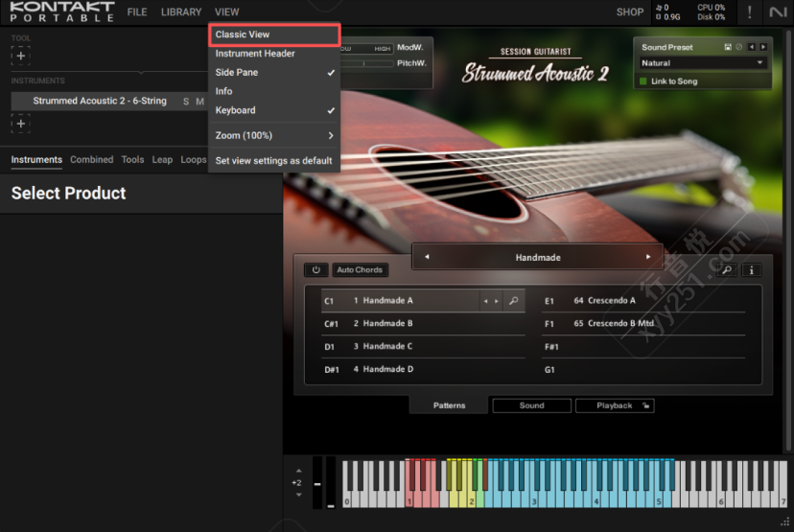
Task: Go to previous sound preset
Action: click(x=752, y=47)
